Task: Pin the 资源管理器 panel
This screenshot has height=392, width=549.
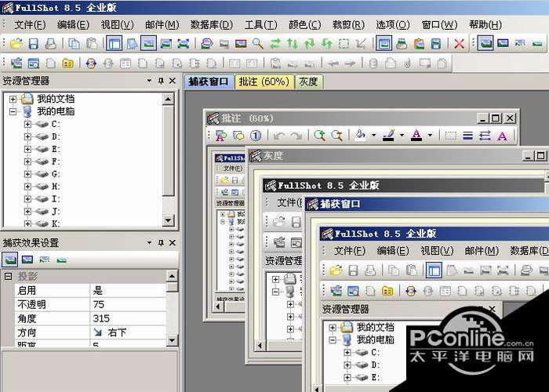Action: click(x=161, y=81)
